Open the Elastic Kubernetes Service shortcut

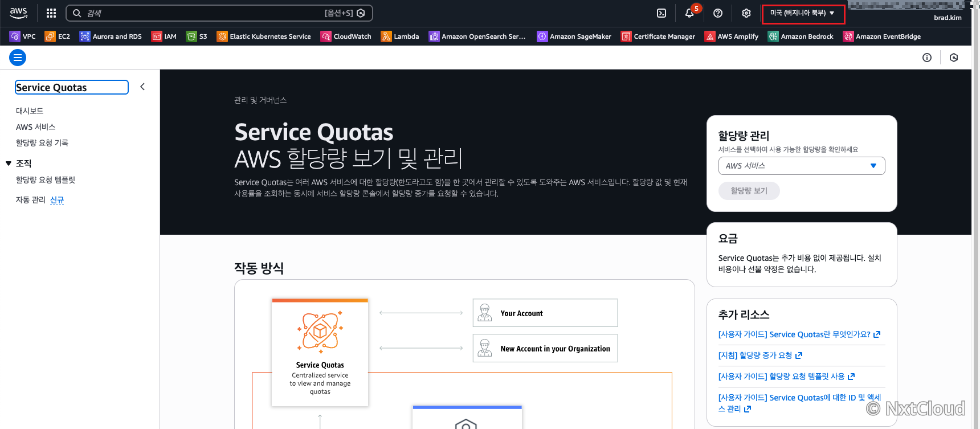point(264,36)
